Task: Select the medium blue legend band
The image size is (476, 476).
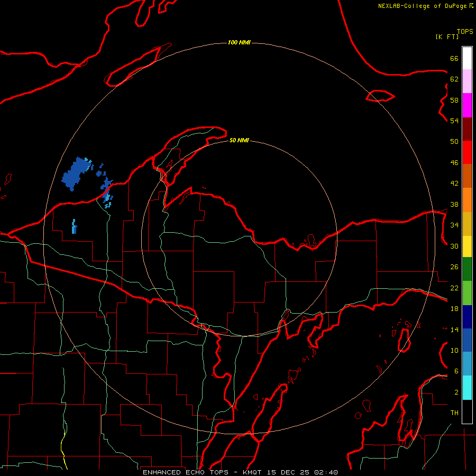Action: [x=467, y=340]
